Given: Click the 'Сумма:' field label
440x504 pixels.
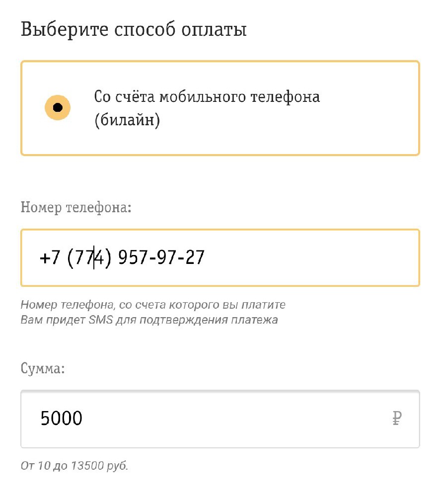Looking at the screenshot, I should tap(43, 369).
